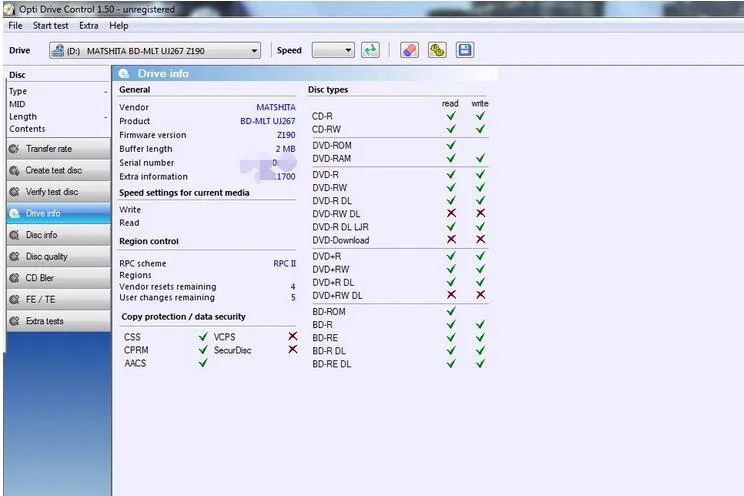Open the Create test disc panel
The width and height of the screenshot is (744, 496).
(59, 170)
